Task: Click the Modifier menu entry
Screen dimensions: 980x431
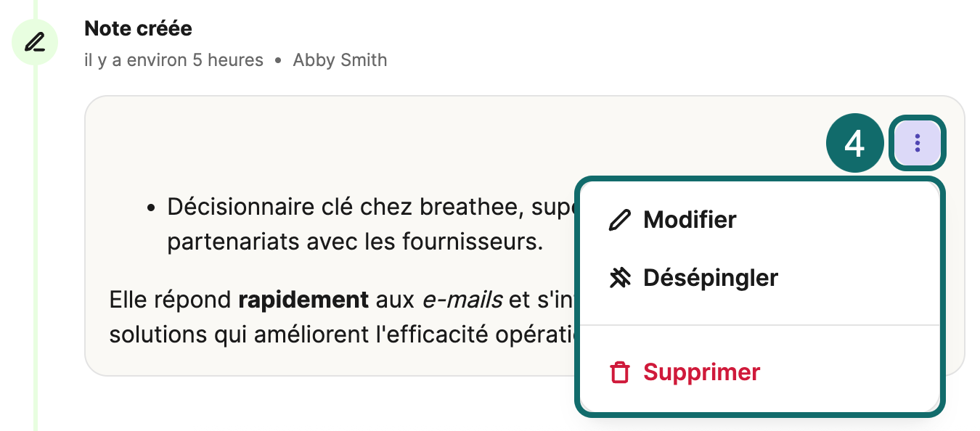Action: [x=690, y=220]
